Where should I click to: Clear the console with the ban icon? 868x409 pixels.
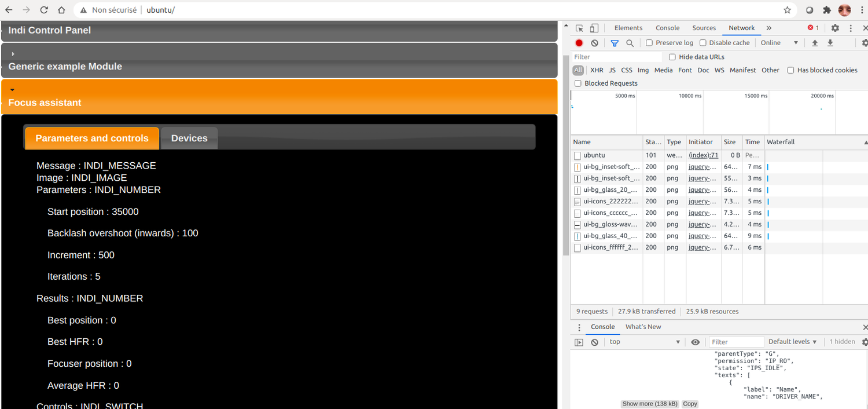594,342
